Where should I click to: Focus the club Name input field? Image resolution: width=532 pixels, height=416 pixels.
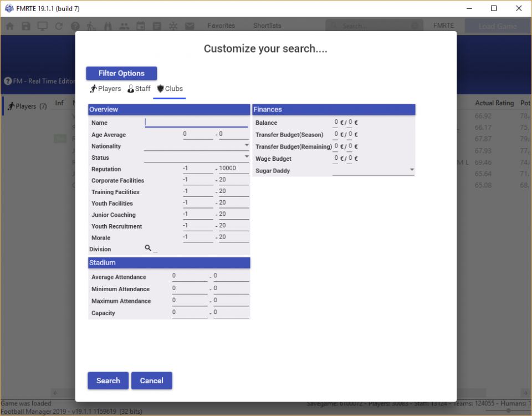pyautogui.click(x=196, y=123)
